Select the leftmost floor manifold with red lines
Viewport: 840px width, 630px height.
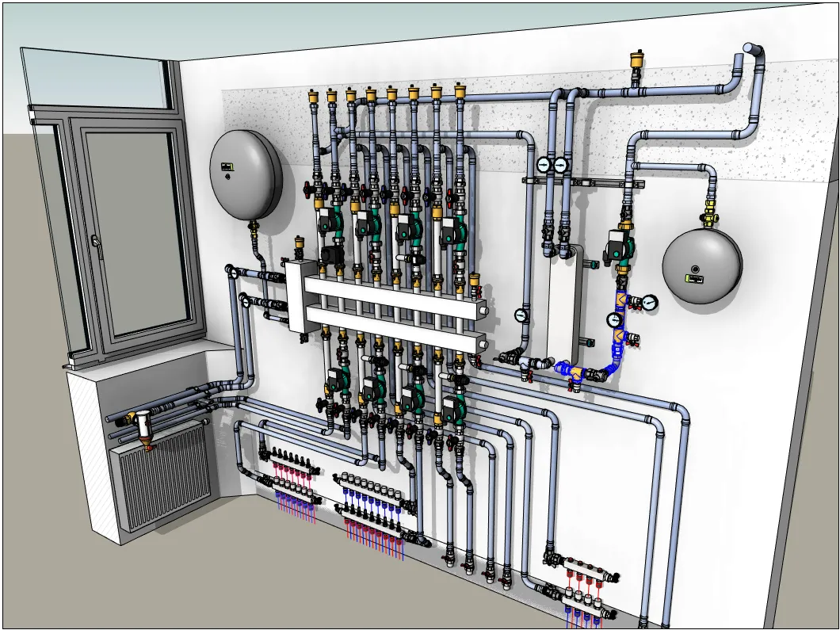pyautogui.click(x=290, y=475)
